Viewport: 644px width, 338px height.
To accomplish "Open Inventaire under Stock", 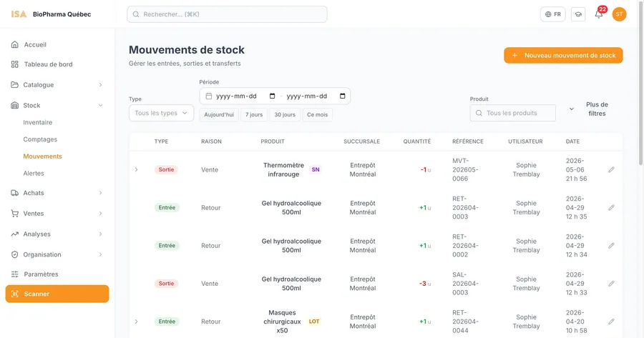I will (x=38, y=122).
